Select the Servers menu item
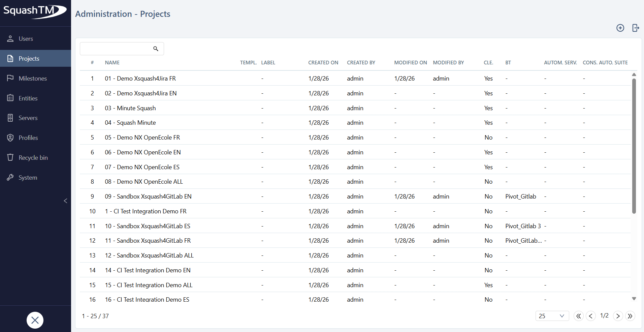Viewport: 644px width, 332px height. 28,118
